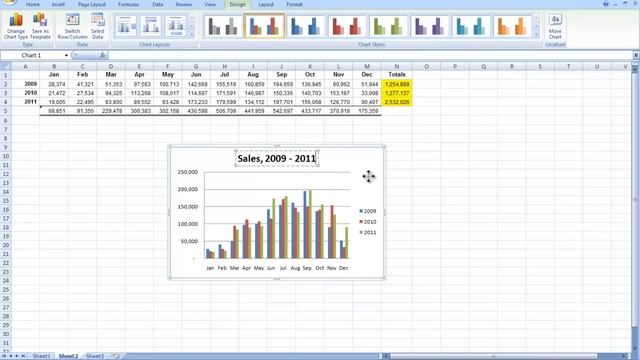Screen dimensions: 640x360
Task: Open the Select Data dialog
Action: [98, 26]
